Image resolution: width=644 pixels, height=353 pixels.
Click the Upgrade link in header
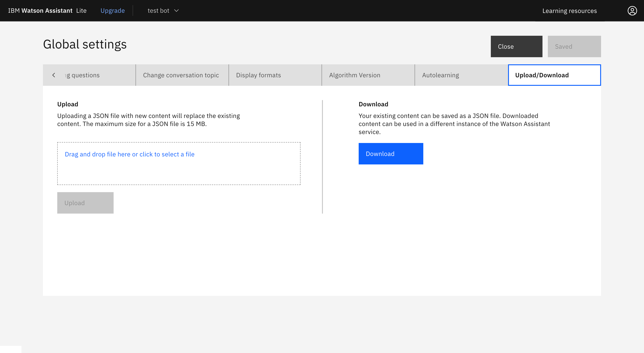point(112,11)
